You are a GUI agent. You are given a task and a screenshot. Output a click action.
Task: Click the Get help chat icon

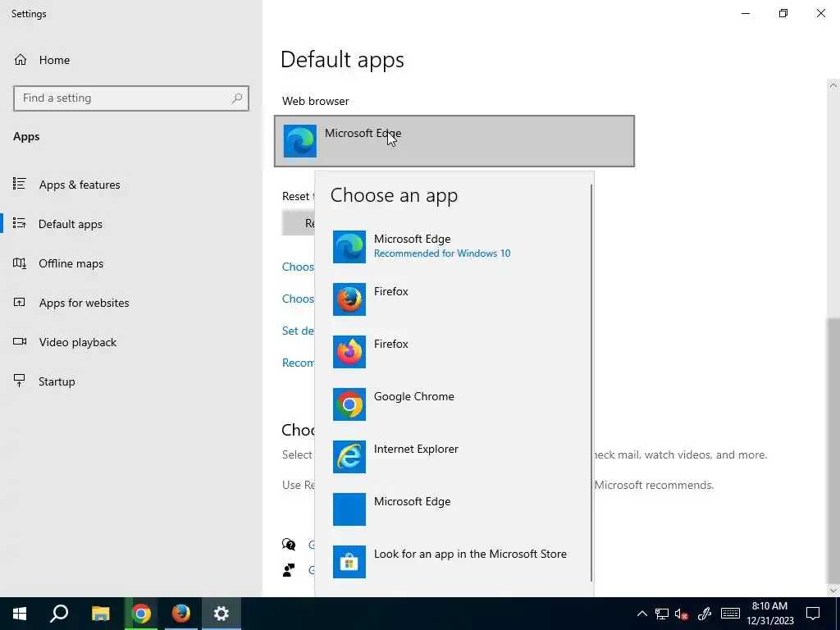coord(289,545)
